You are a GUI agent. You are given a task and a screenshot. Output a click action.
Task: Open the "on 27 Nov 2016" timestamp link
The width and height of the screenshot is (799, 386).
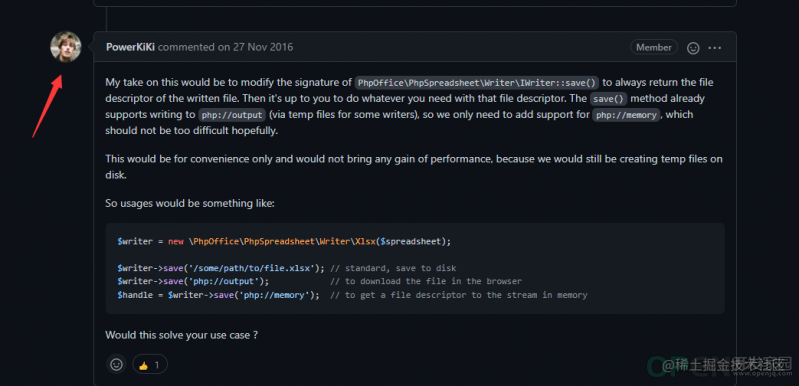tap(256, 47)
